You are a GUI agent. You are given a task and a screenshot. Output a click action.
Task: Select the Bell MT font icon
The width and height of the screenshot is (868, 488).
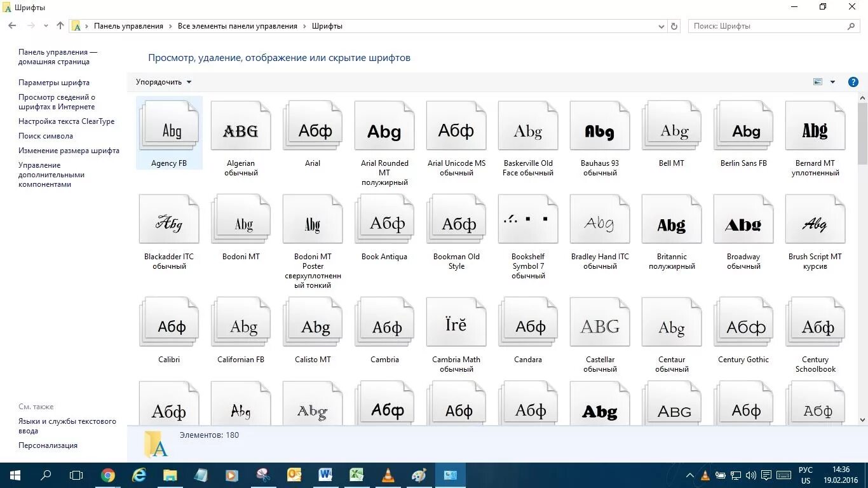[x=672, y=125]
